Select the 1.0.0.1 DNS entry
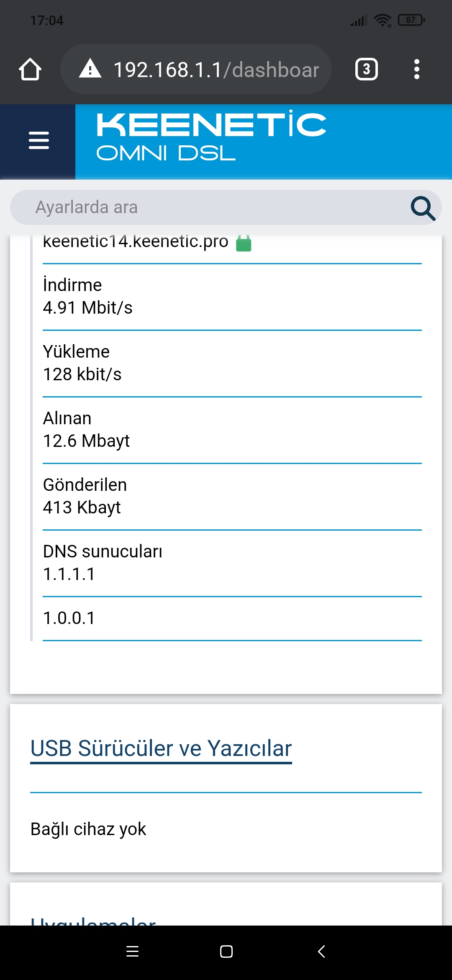Image resolution: width=452 pixels, height=980 pixels. click(232, 618)
